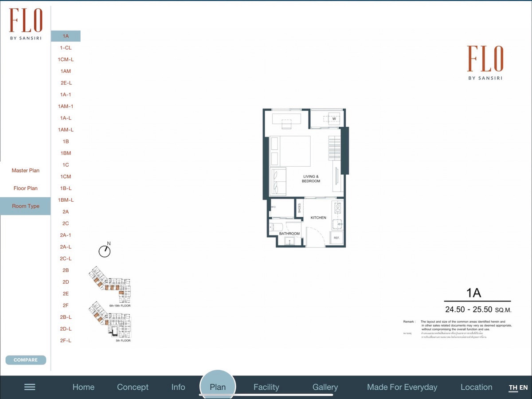This screenshot has height=399, width=532.
Task: Choose room type 2A-1
Action: (x=66, y=235)
